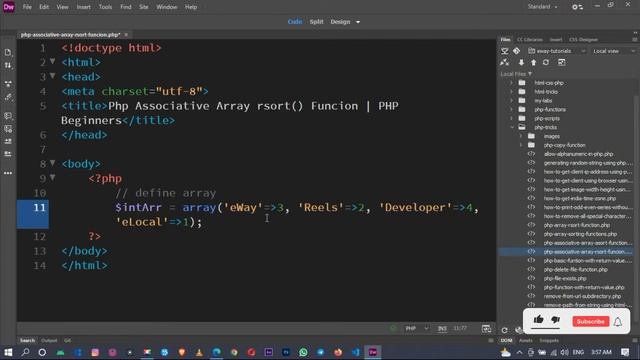
Task: Open the File Management arrows icon
Action: tap(8, 65)
